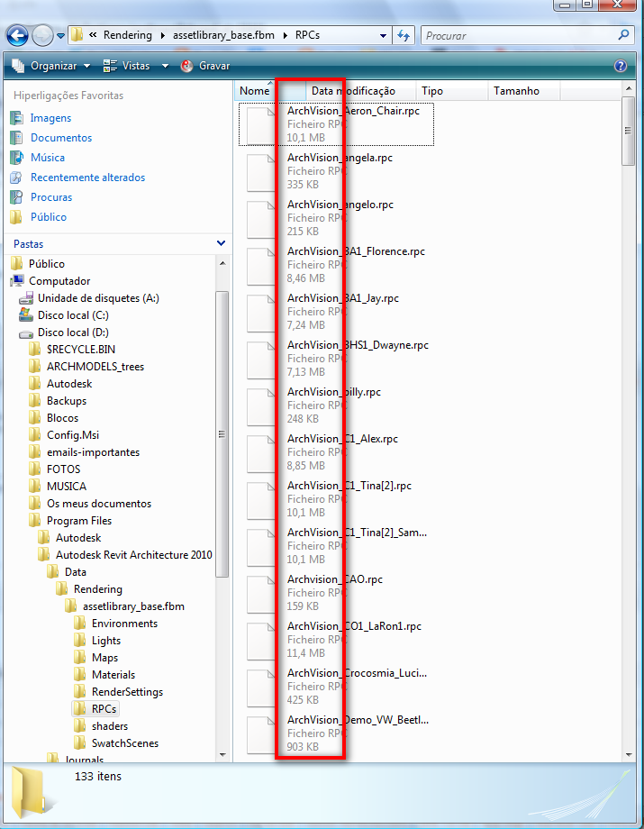Select Computador in the folder tree

[59, 281]
